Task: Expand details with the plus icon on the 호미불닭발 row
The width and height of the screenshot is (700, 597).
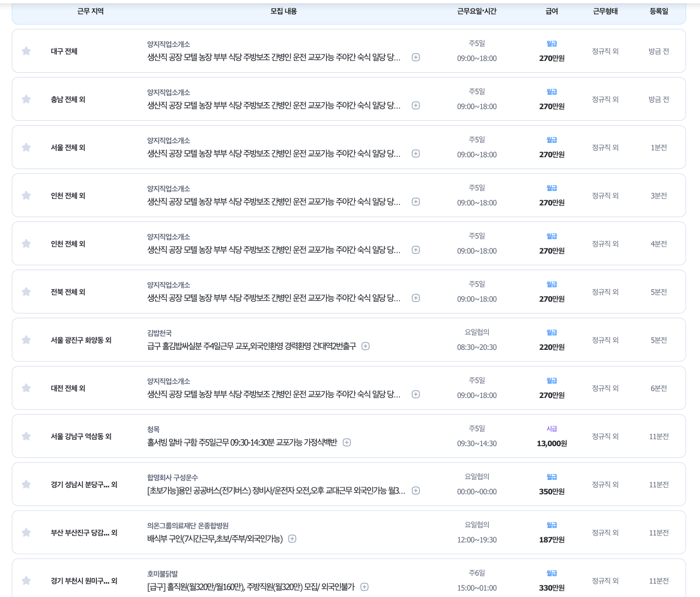Action: [364, 587]
